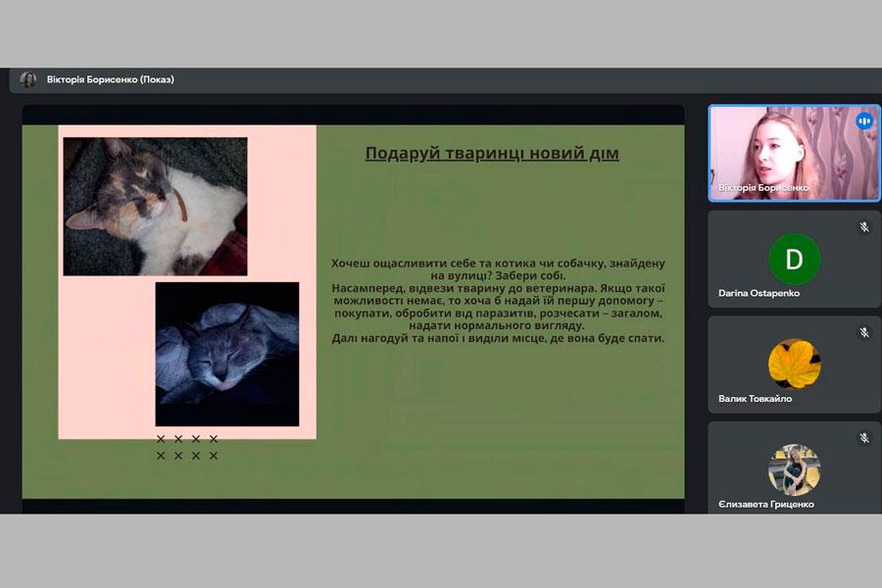
Task: Click the yellow leaf avatar of Валик Товкайло
Action: point(794,364)
